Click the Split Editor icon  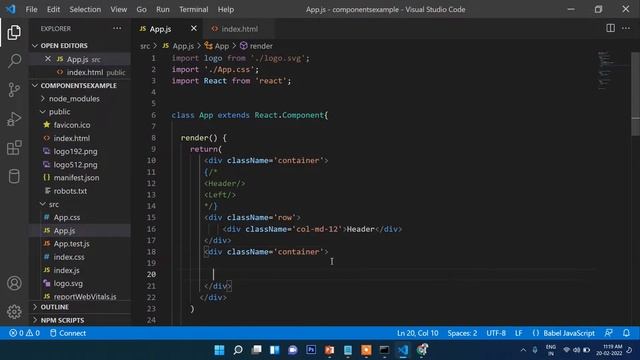coord(610,28)
